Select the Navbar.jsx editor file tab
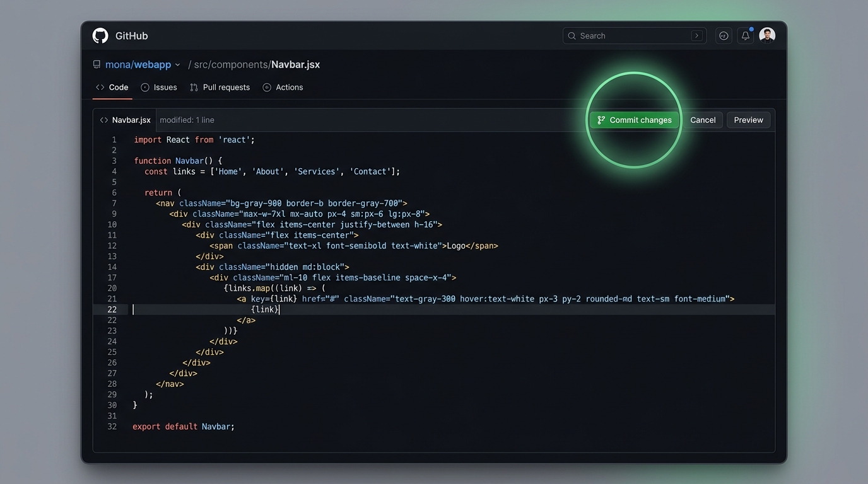 coord(125,120)
